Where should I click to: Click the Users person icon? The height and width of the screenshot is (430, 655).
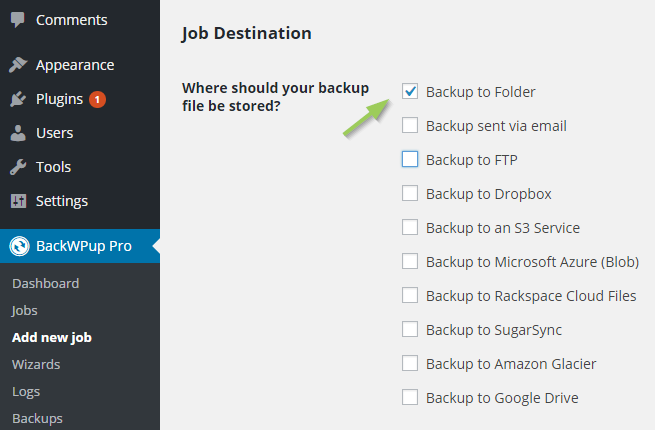pyautogui.click(x=18, y=133)
